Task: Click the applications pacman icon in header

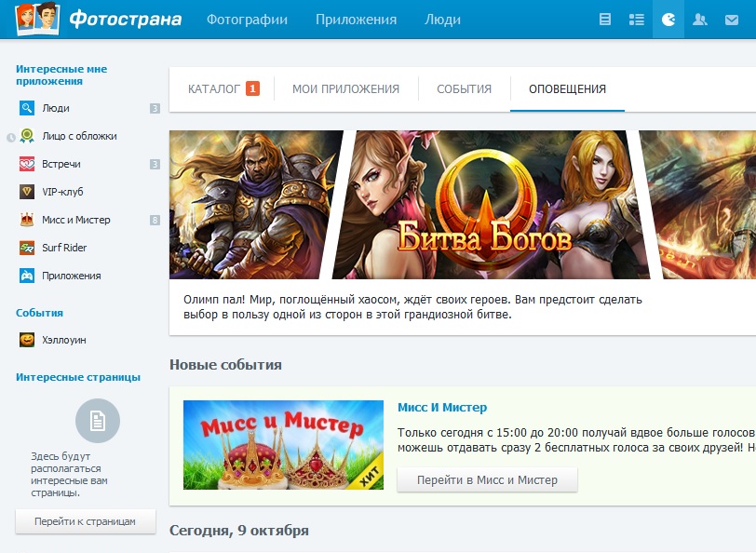Action: tap(668, 20)
